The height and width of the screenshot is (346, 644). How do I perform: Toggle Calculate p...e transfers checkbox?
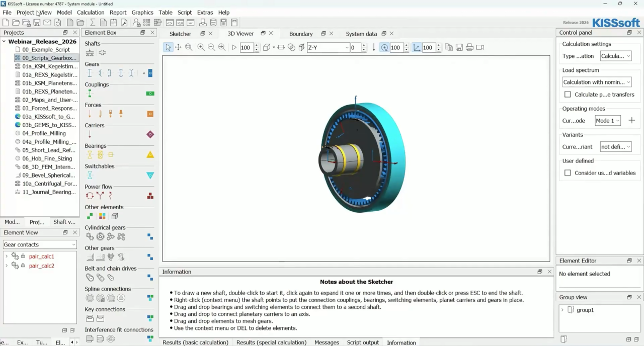click(568, 95)
